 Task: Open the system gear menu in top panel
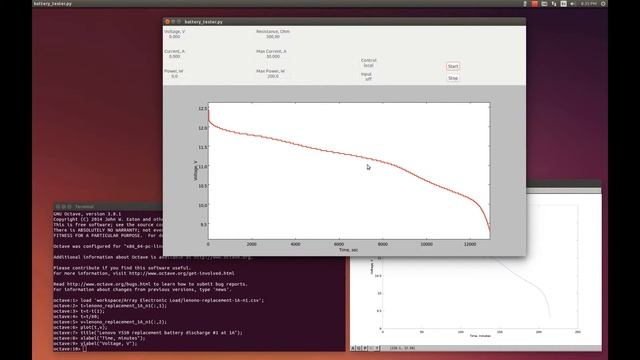coord(603,4)
